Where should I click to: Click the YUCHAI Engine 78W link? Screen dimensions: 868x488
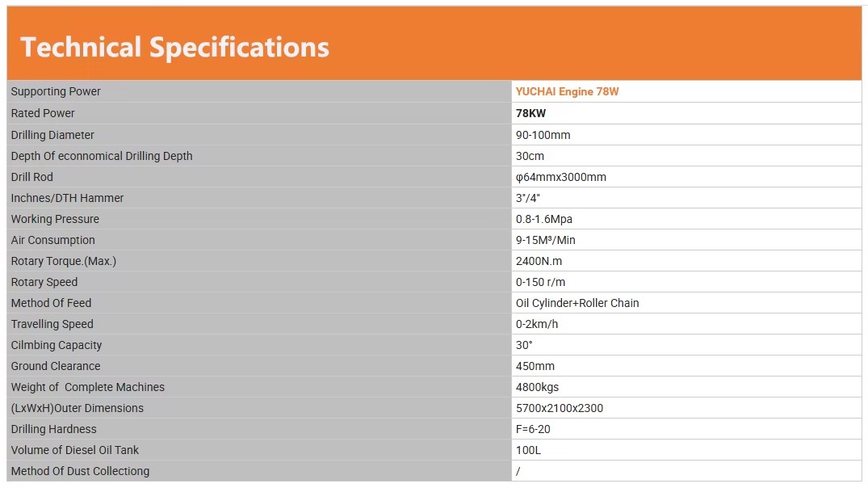tap(567, 92)
